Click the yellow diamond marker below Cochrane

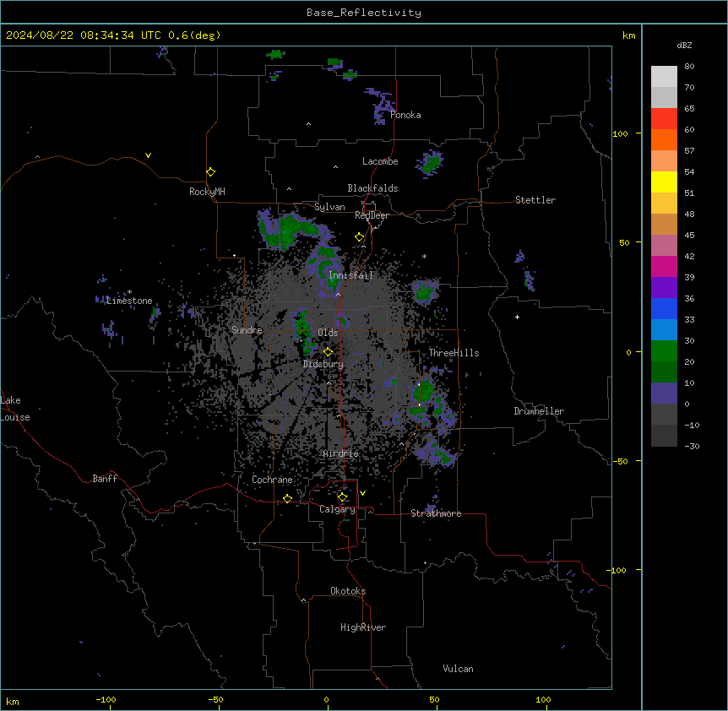click(x=287, y=498)
